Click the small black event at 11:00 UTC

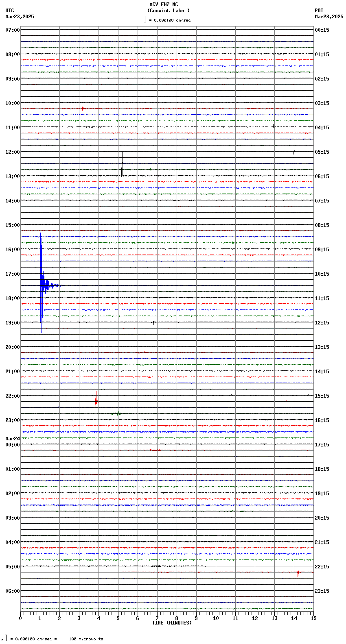coord(273,127)
